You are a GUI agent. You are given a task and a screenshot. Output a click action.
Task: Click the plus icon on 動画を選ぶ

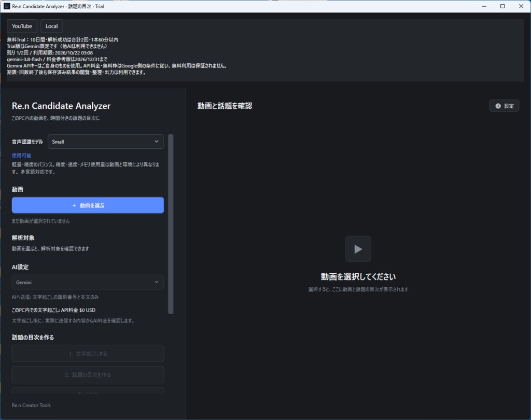74,205
